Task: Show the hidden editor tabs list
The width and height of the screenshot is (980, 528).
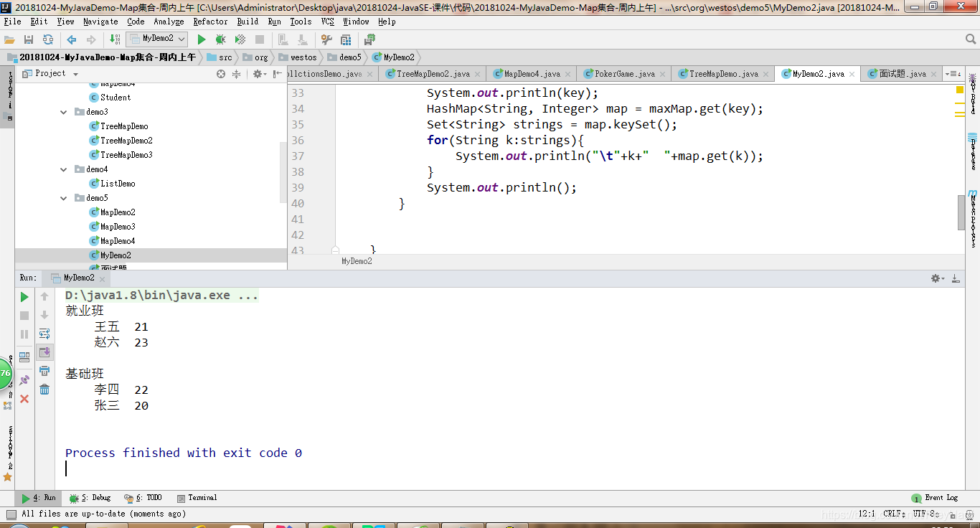Action: pyautogui.click(x=953, y=74)
